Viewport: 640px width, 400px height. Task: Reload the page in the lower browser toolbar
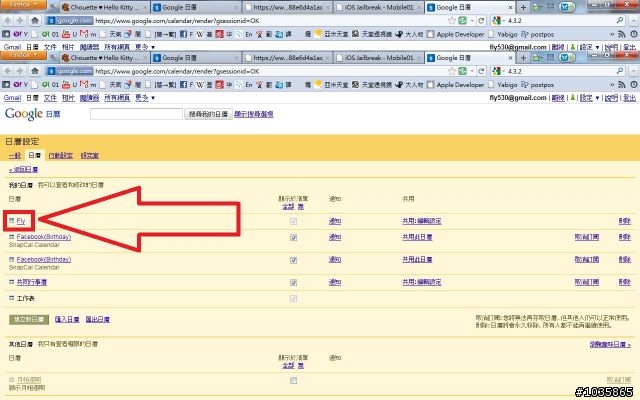[x=481, y=71]
